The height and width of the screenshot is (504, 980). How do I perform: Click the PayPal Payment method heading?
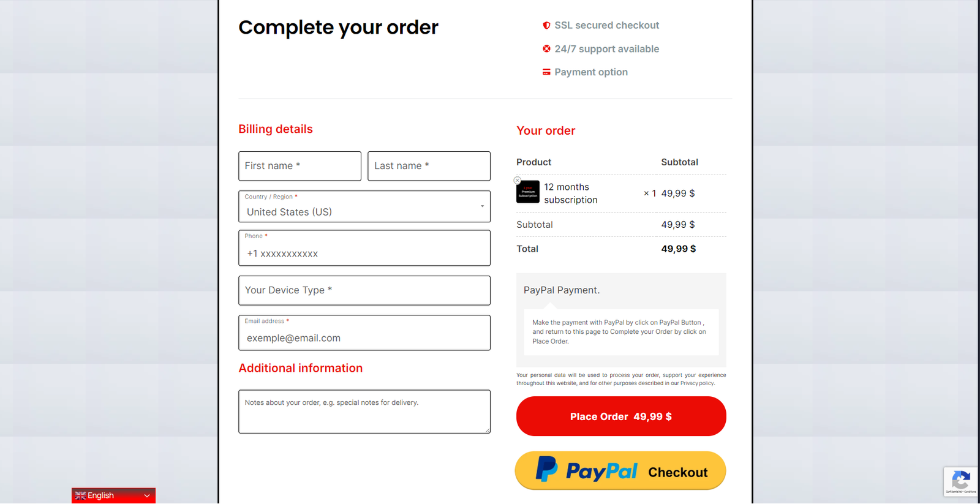point(562,290)
